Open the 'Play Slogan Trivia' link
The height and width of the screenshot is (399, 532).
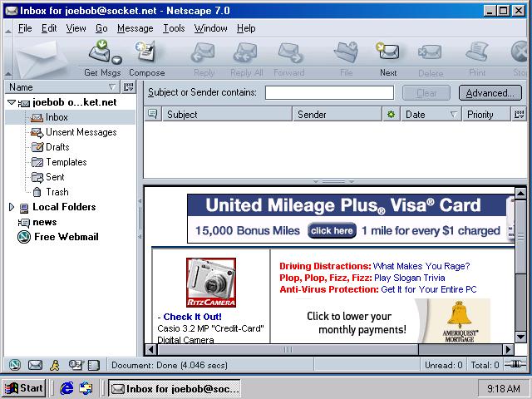tap(410, 278)
